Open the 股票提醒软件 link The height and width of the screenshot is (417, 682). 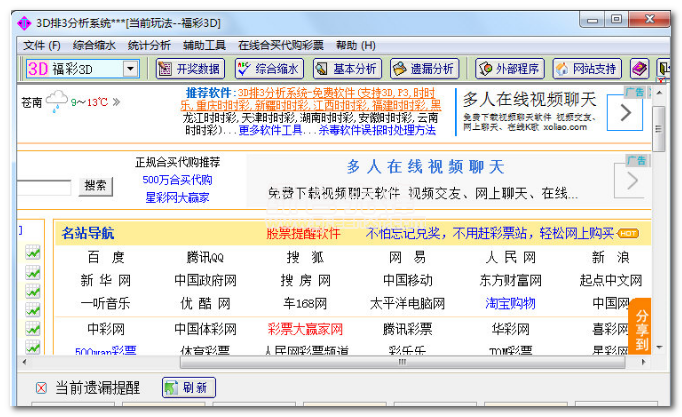coord(303,234)
